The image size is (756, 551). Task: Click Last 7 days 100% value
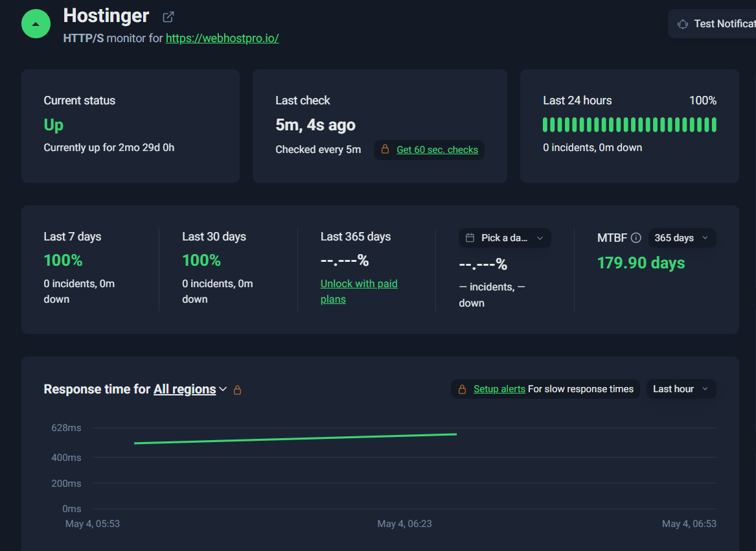click(x=63, y=261)
